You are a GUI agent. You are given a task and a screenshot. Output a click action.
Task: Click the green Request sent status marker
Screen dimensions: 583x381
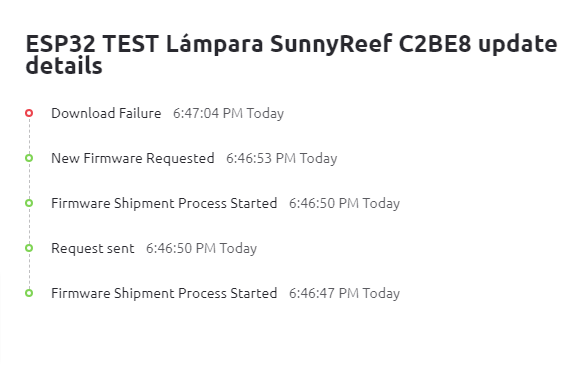click(29, 248)
